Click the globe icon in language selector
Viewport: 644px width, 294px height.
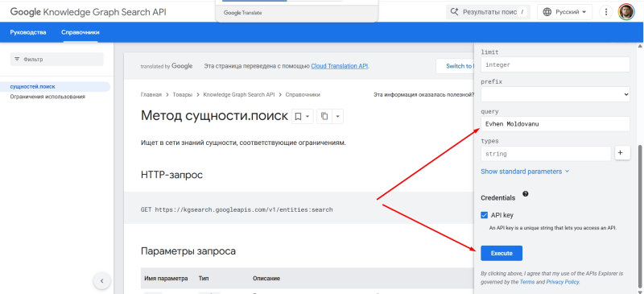[547, 12]
